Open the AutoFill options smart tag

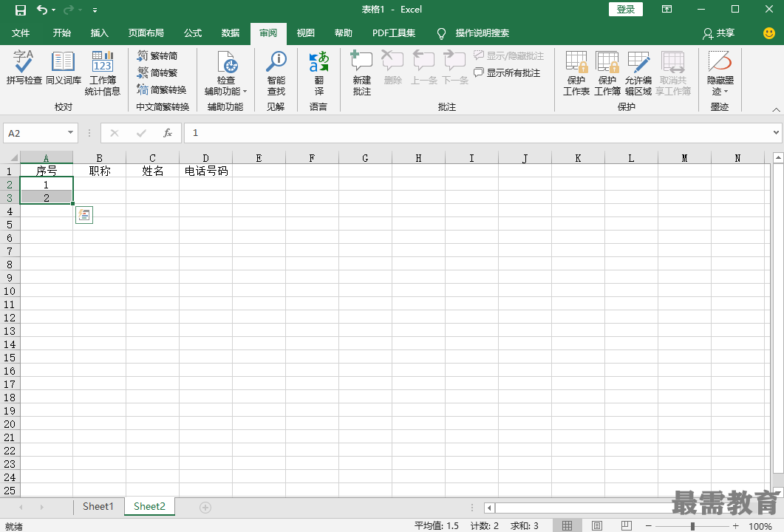coord(84,215)
